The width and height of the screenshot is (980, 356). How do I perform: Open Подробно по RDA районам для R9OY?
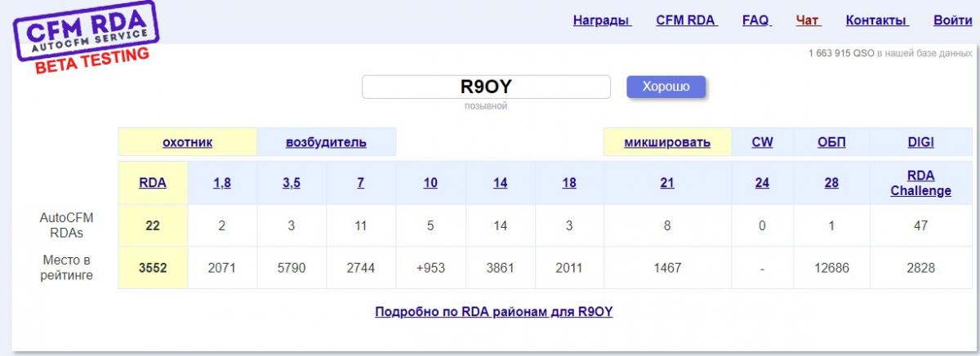[493, 312]
